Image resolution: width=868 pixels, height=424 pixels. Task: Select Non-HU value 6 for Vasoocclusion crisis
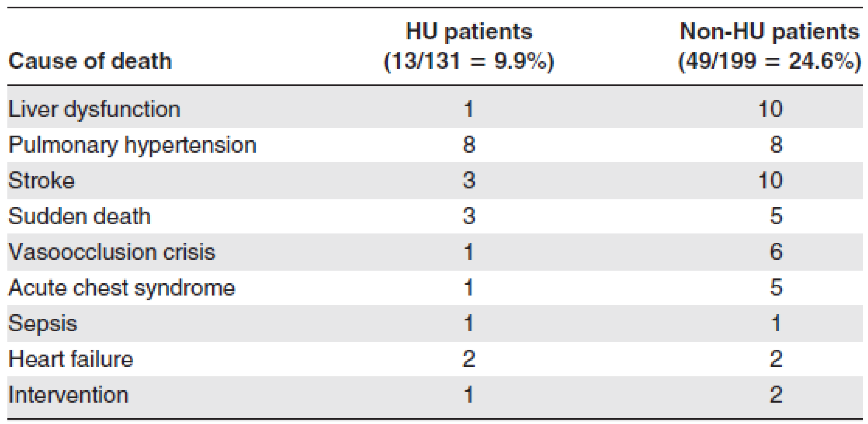tap(776, 252)
